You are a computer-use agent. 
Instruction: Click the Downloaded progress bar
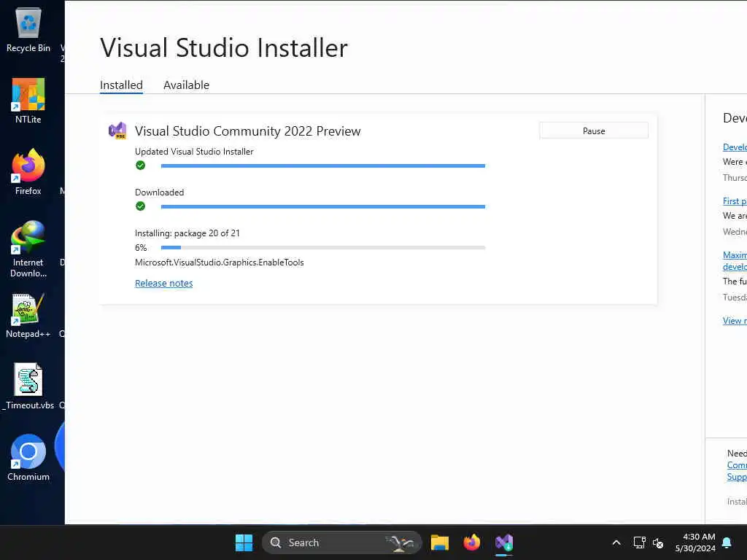(323, 206)
